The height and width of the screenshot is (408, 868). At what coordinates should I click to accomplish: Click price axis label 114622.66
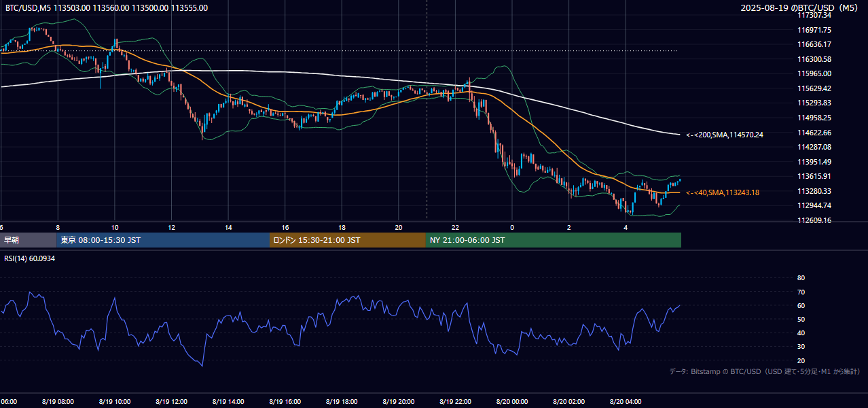tap(814, 133)
